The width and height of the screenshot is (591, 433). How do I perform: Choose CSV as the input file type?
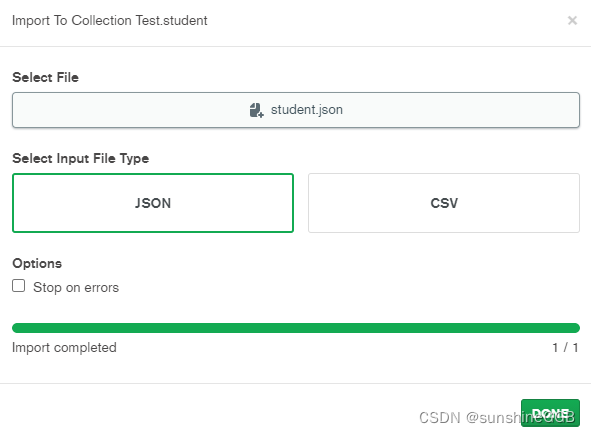(444, 203)
